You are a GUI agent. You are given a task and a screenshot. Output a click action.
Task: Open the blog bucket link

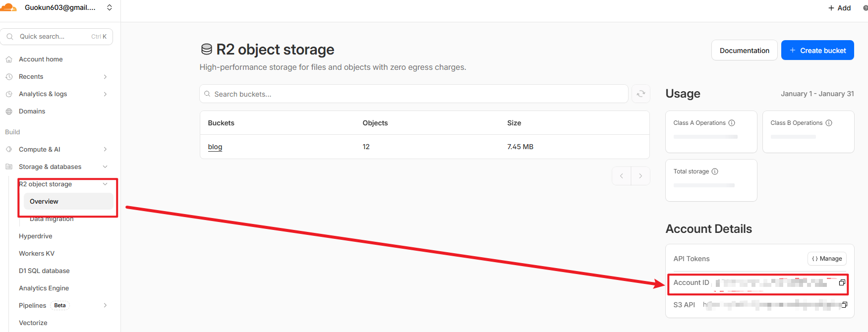click(x=215, y=147)
